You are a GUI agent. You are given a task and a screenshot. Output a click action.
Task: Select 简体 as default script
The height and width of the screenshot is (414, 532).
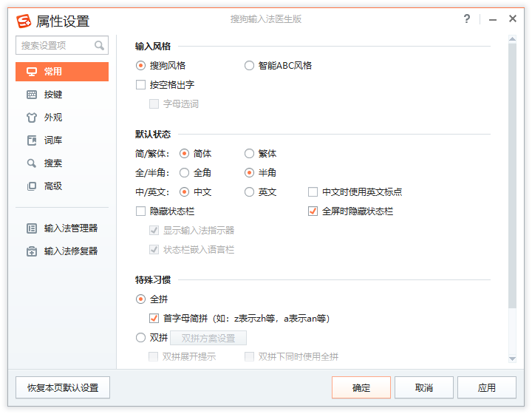pyautogui.click(x=184, y=154)
